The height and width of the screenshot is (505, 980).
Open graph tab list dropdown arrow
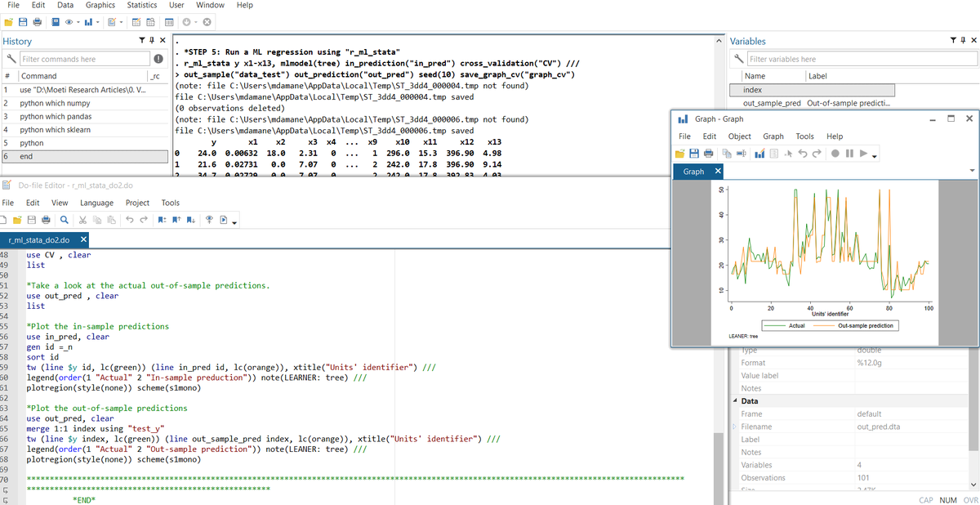point(972,171)
